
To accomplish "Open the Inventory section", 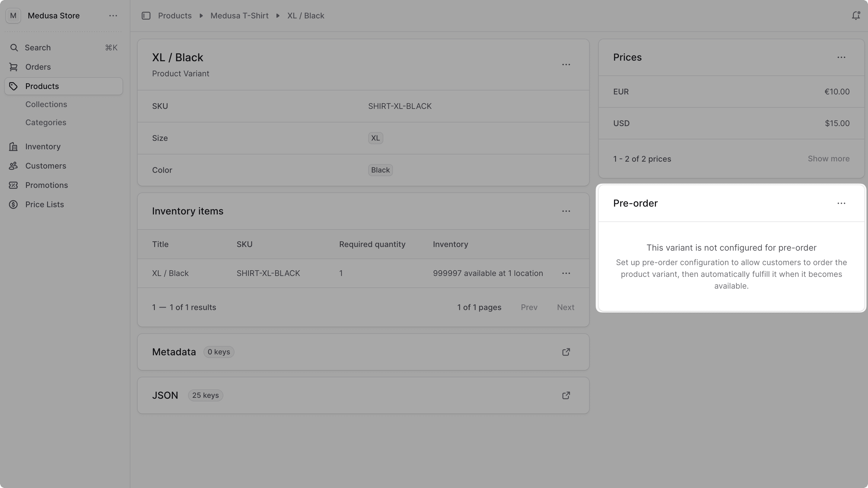I will [x=43, y=146].
